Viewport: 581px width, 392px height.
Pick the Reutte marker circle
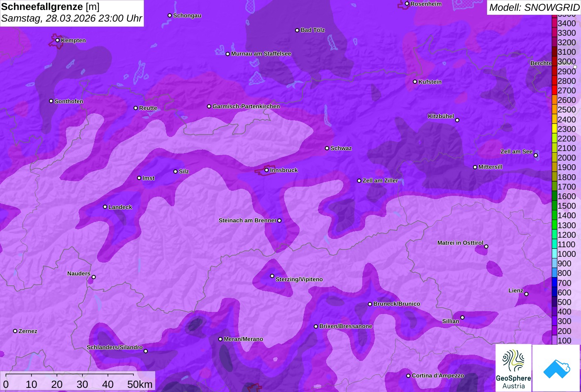[x=136, y=108]
